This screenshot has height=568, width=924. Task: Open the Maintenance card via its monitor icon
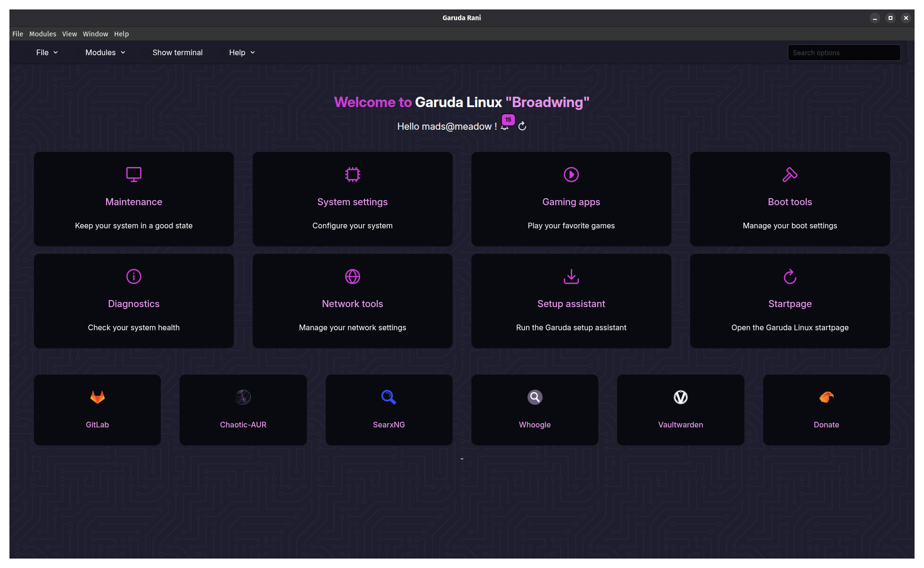[134, 175]
